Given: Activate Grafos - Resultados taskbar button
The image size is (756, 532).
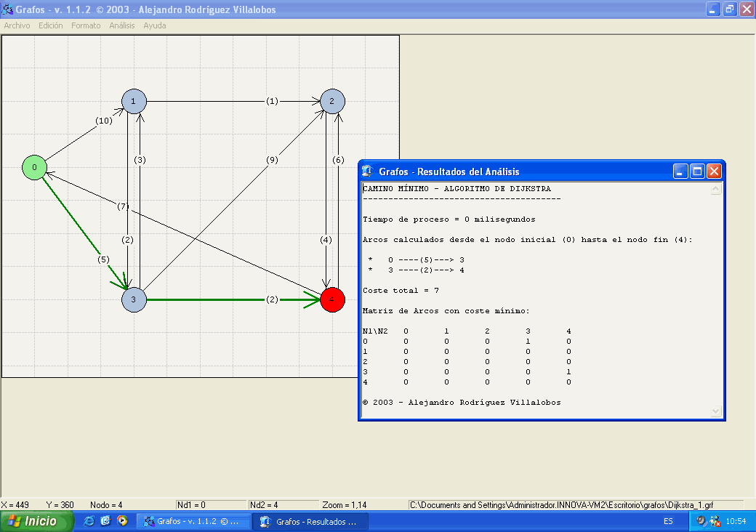Looking at the screenshot, I should click(310, 521).
